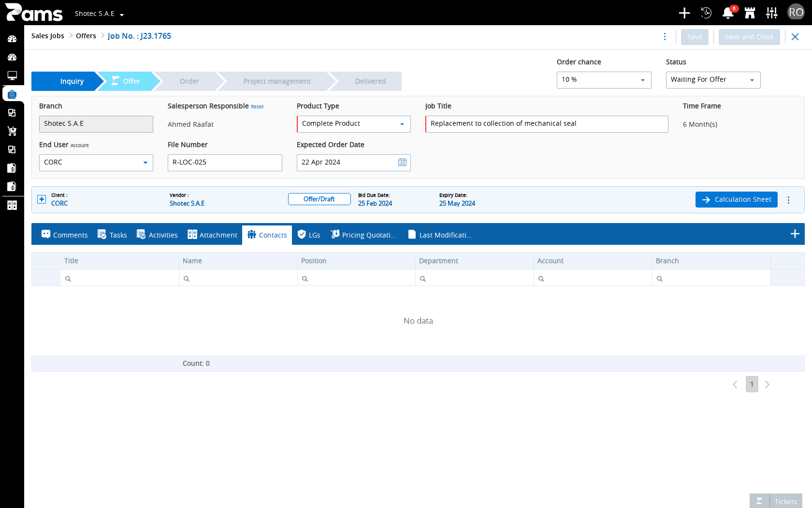Open the lower dollar document icon in sidebar

click(x=12, y=186)
